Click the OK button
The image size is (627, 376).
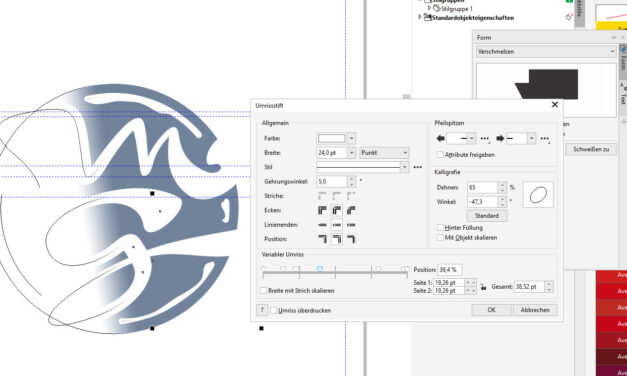[491, 310]
